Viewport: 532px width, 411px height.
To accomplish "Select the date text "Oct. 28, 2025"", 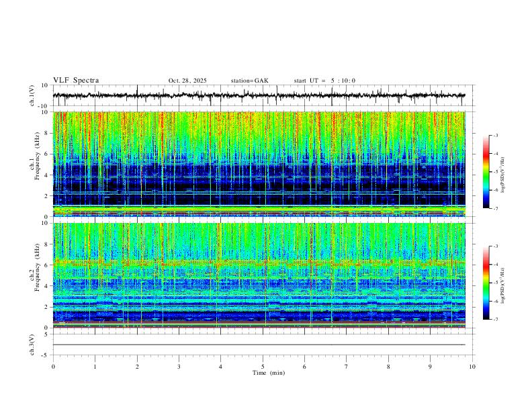I will 187,81.
